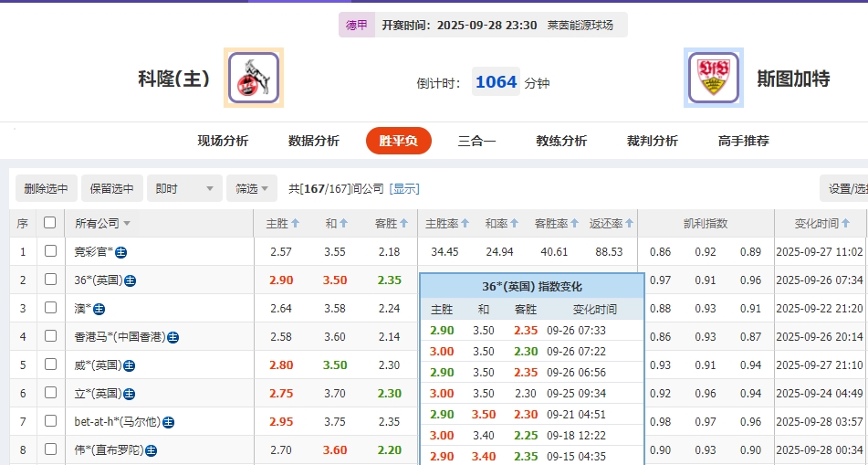The width and height of the screenshot is (868, 465).
Task: Click the 德甲 league tag
Action: (x=356, y=26)
